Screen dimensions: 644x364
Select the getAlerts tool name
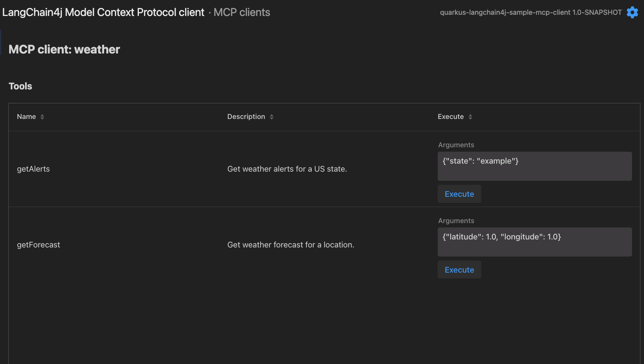[x=33, y=169]
